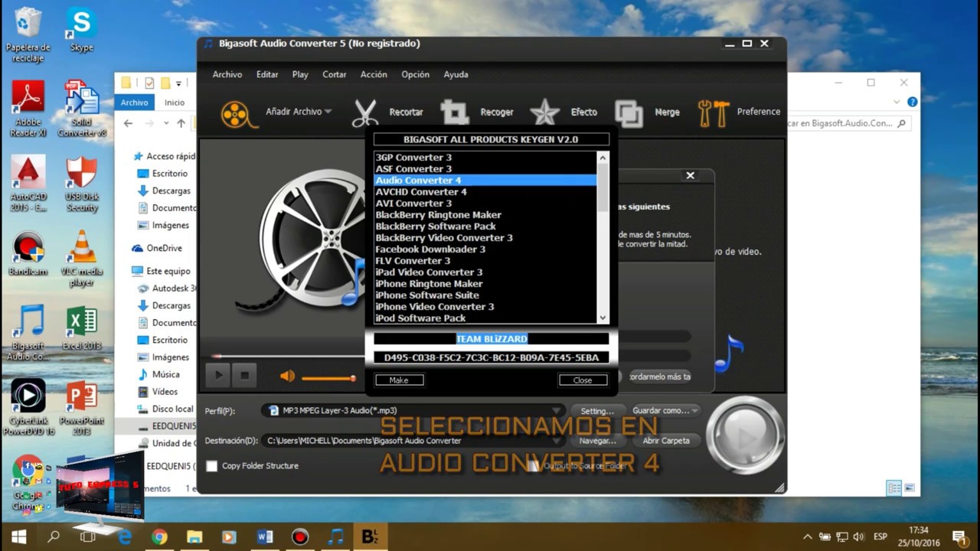
Task: Select Facebook Downloader 3 in list
Action: pyautogui.click(x=485, y=249)
